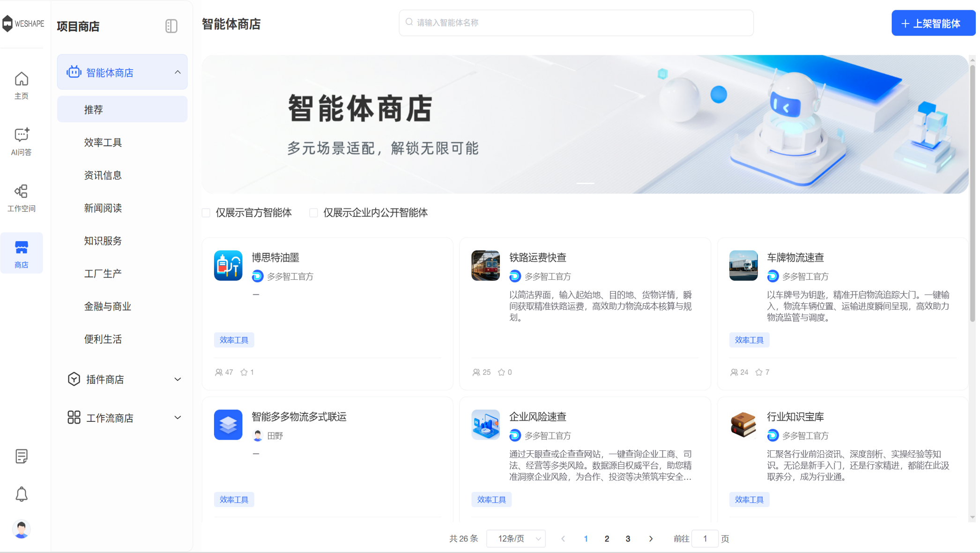Click the WESHAPE logo
Screen dimensions: 980x553
[x=22, y=23]
